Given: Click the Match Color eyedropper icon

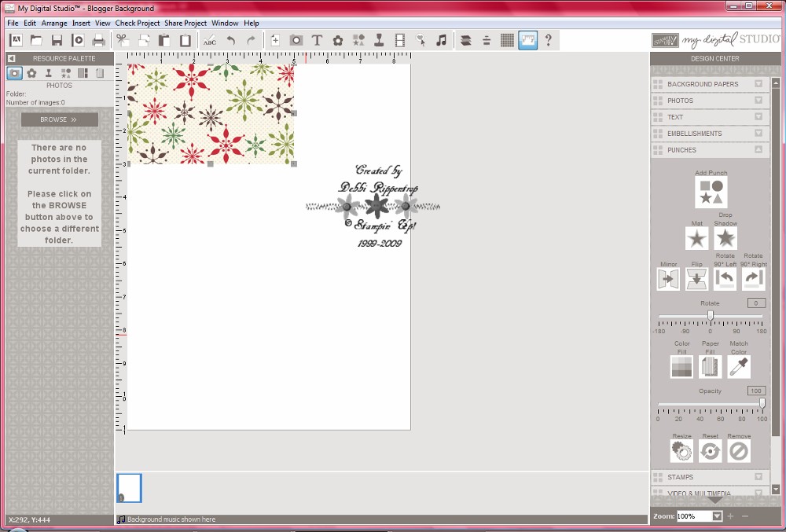Looking at the screenshot, I should [739, 367].
